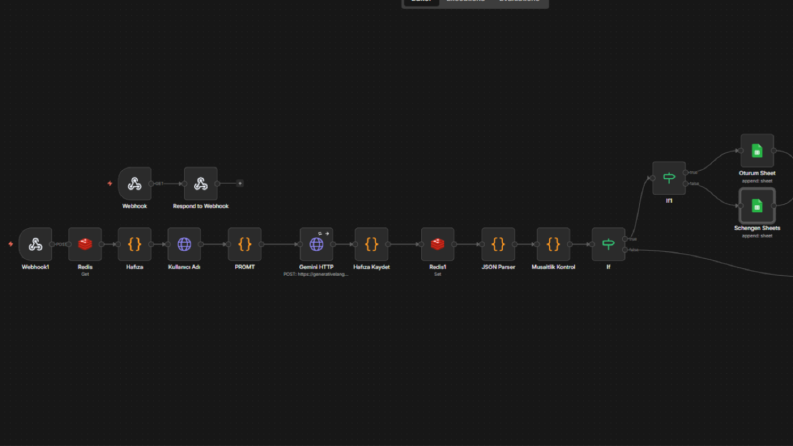Image resolution: width=793 pixels, height=446 pixels.
Task: Select the JSON Parser node
Action: 498,244
